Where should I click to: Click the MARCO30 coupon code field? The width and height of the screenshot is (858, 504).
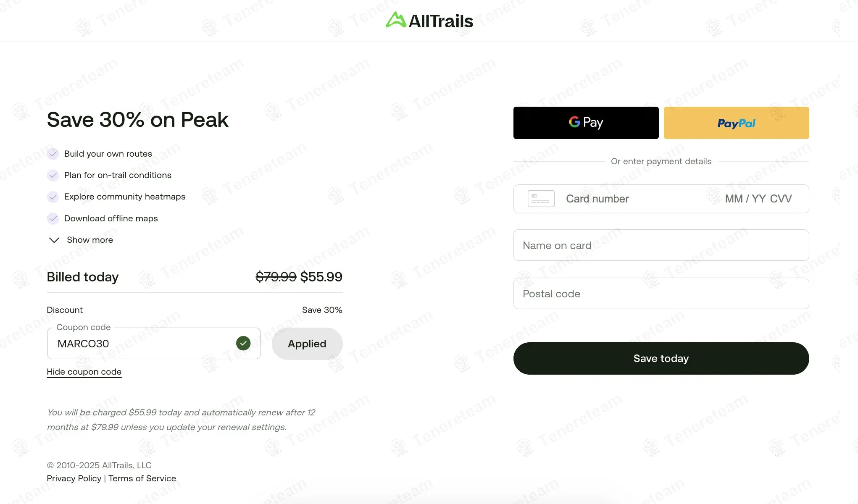pyautogui.click(x=143, y=344)
